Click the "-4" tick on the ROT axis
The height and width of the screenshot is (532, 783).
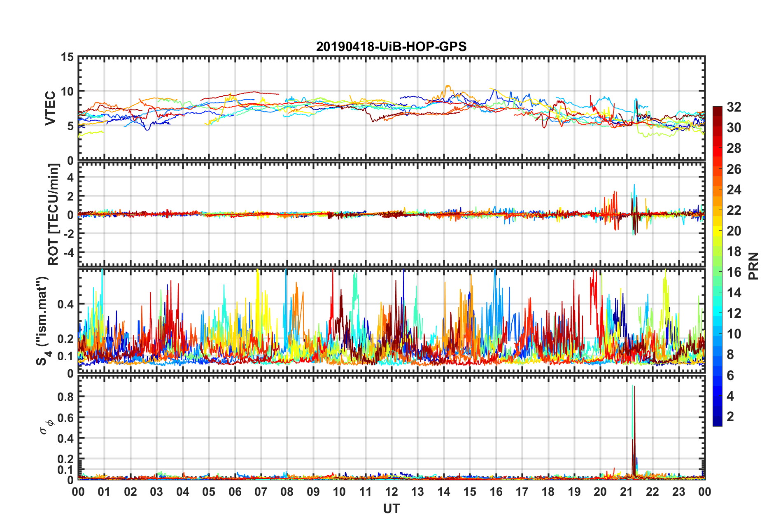click(69, 252)
